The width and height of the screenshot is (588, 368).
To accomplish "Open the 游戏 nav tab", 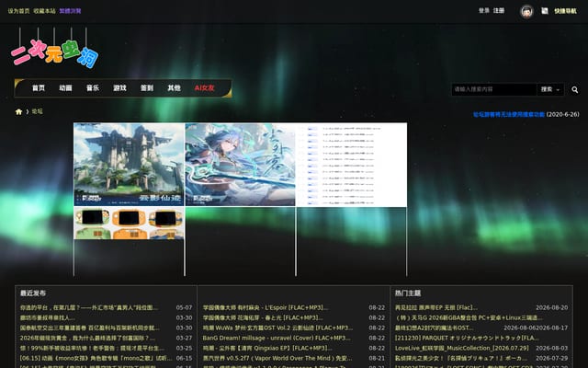I will 119,88.
